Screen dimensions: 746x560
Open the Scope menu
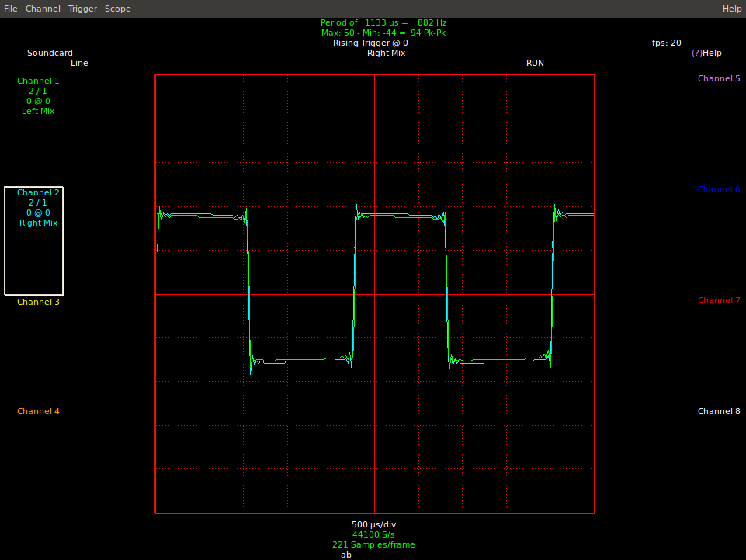pos(117,9)
